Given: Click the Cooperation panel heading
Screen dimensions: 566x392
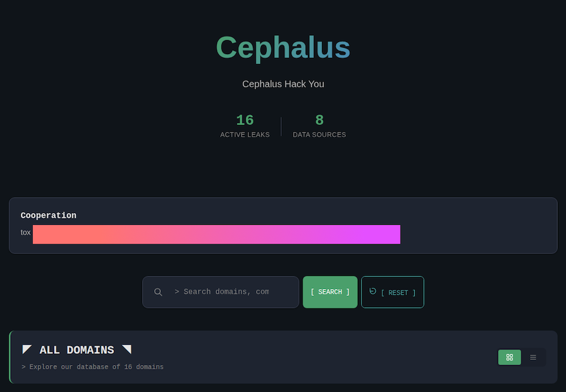Looking at the screenshot, I should click(x=48, y=215).
